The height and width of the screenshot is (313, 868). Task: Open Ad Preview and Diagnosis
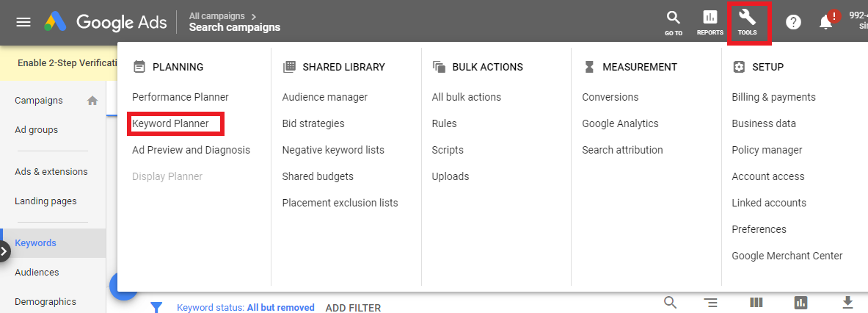pos(191,150)
